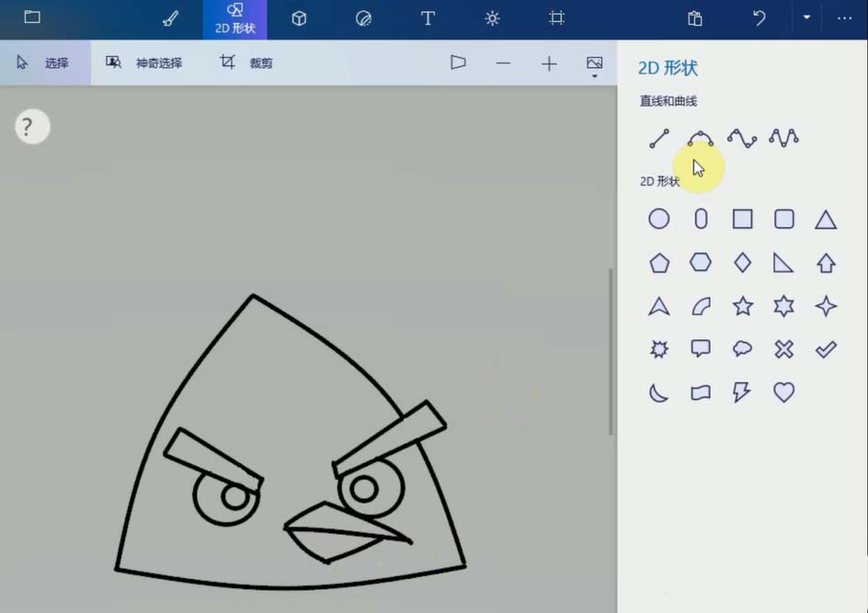This screenshot has width=868, height=613.
Task: Select the right triangle shape
Action: point(783,263)
